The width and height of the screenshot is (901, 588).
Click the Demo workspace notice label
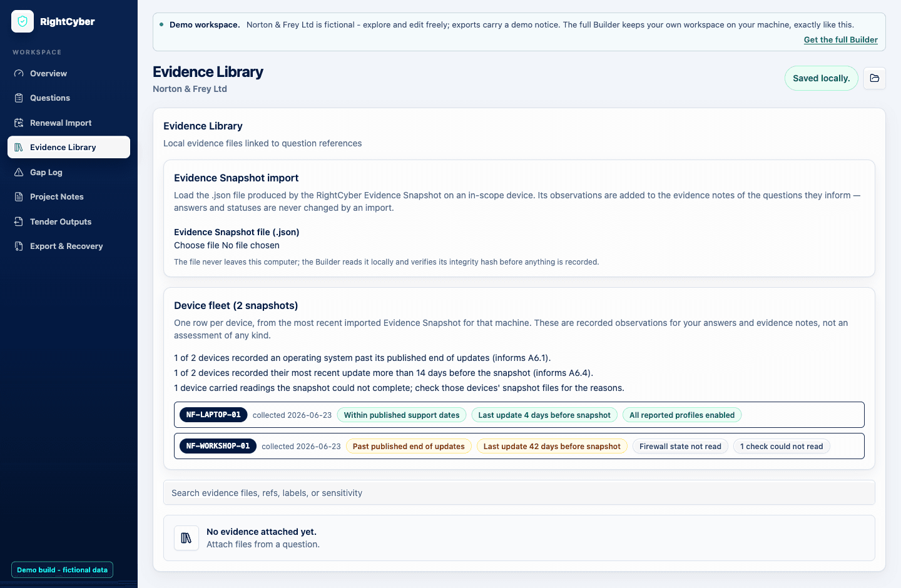point(205,24)
